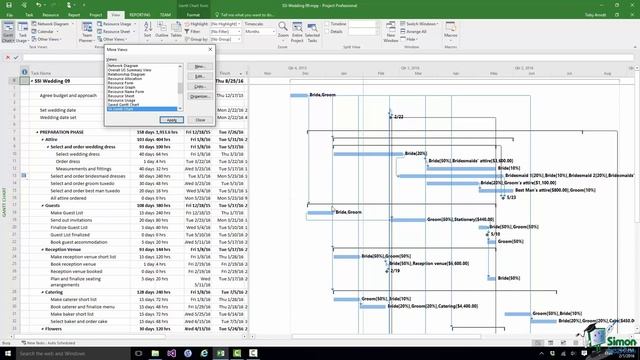The width and height of the screenshot is (640, 360).
Task: Click the Windows taskbar search box
Action: pyautogui.click(x=73, y=353)
